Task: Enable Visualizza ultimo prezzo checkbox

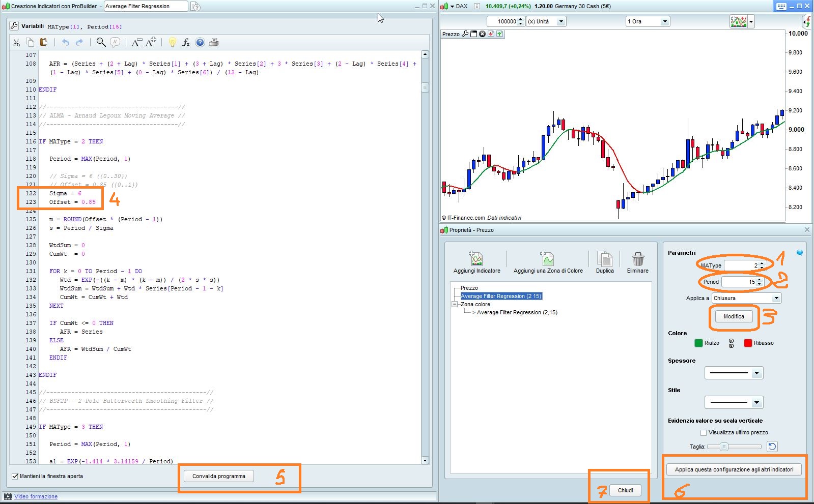Action: [704, 433]
